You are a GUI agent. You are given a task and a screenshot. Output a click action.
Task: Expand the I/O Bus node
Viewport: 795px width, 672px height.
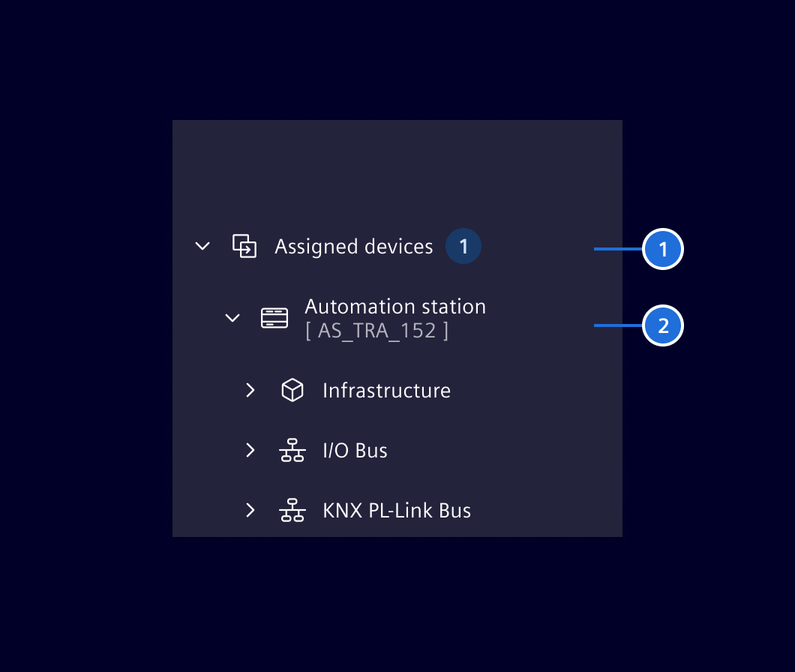point(250,450)
